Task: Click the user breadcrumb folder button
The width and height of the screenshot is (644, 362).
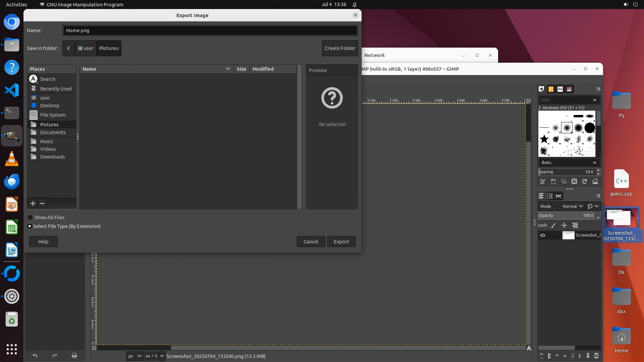Action: 86,48
